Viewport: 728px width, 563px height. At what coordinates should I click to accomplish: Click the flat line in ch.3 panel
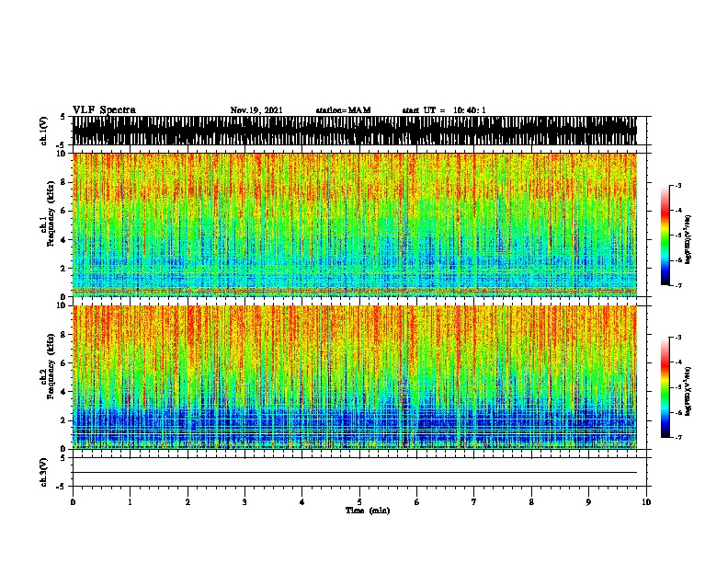point(355,473)
